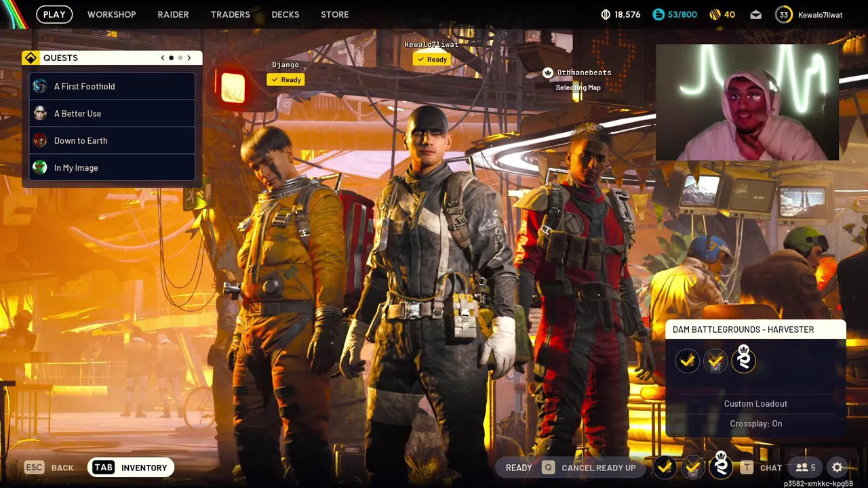
Task: Click the Django player name
Action: pos(285,65)
